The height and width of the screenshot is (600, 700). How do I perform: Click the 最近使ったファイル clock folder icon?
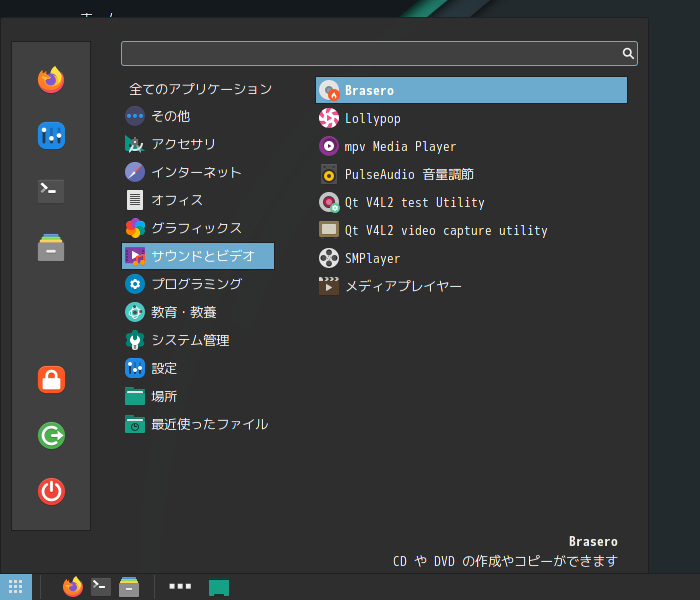tap(135, 424)
